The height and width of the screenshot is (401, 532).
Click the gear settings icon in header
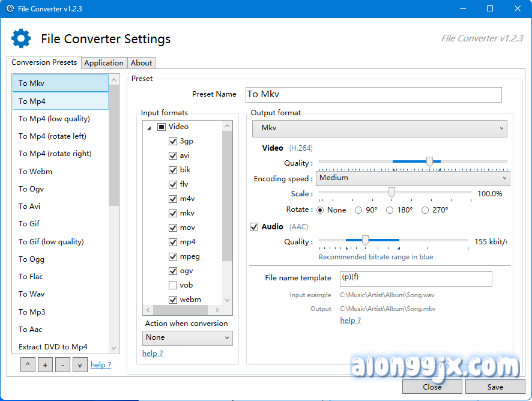(x=21, y=38)
